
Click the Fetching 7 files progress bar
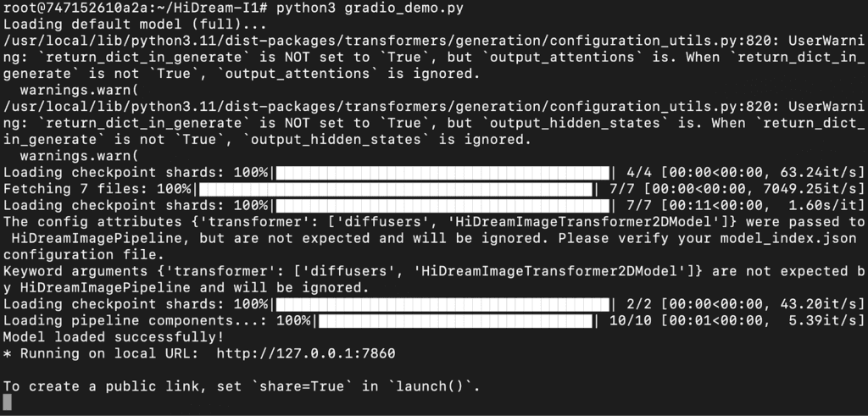[x=395, y=189]
